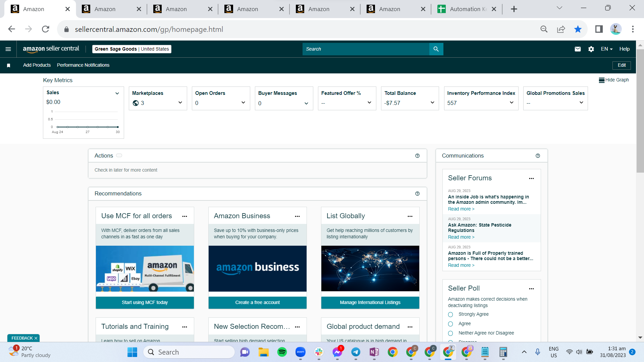Expand the Open Orders dropdown
644x362 pixels.
click(243, 103)
